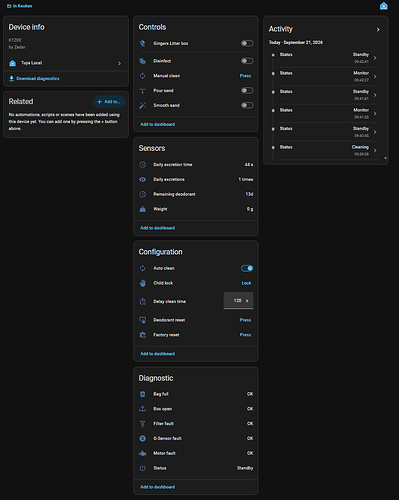The height and width of the screenshot is (500, 399).
Task: Click Add to dashboard under Sensors
Action: point(157,228)
